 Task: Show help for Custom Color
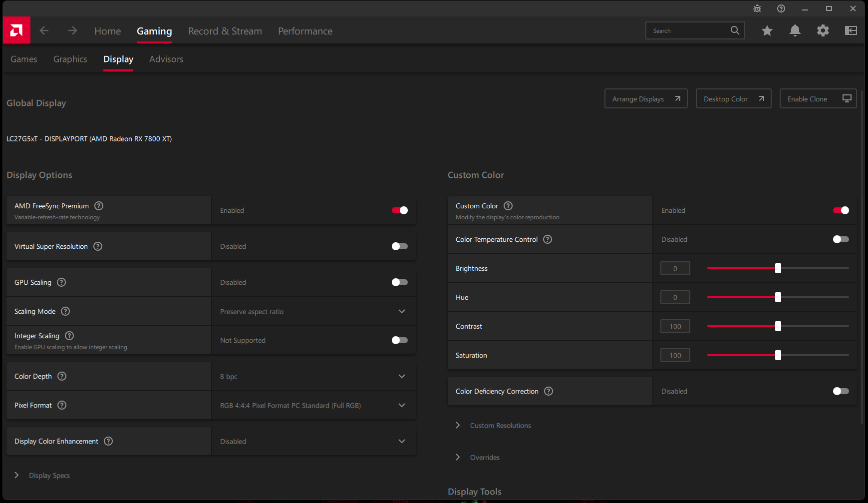point(508,206)
